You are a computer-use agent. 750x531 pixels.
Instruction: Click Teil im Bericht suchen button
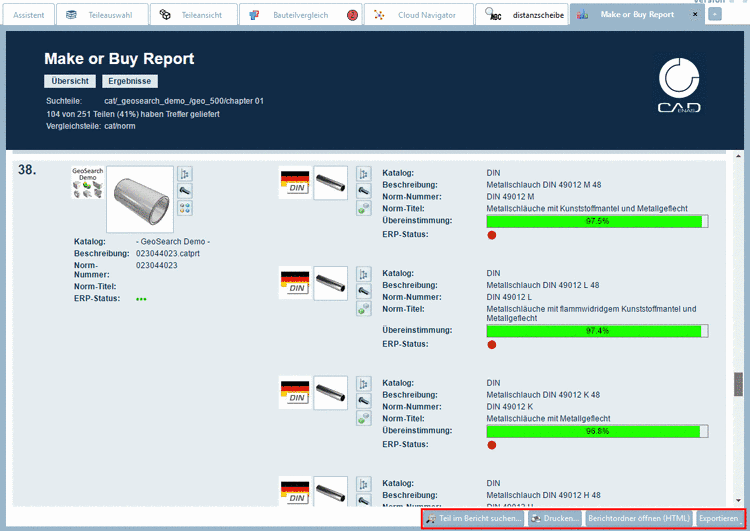click(474, 518)
